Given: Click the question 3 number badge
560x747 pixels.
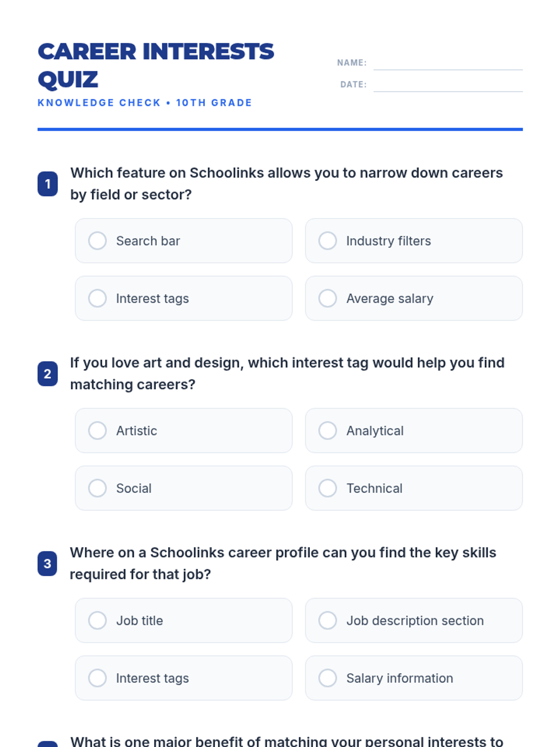Looking at the screenshot, I should click(x=48, y=564).
